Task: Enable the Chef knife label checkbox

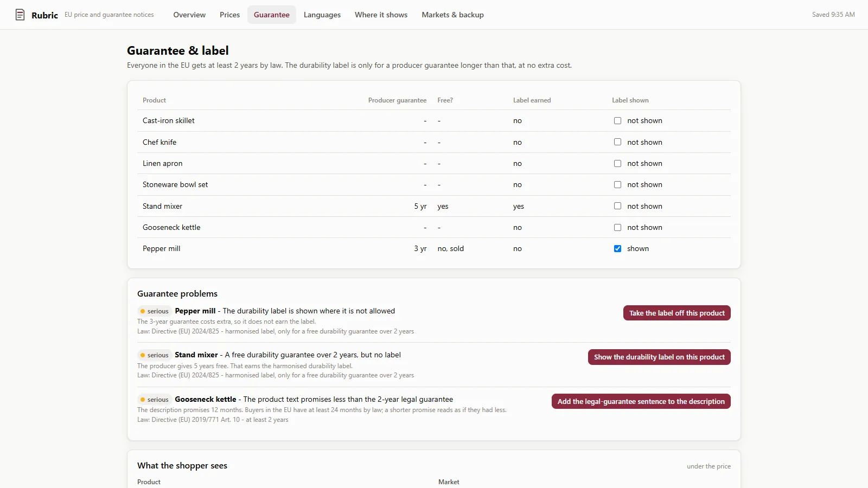Action: pyautogui.click(x=617, y=142)
